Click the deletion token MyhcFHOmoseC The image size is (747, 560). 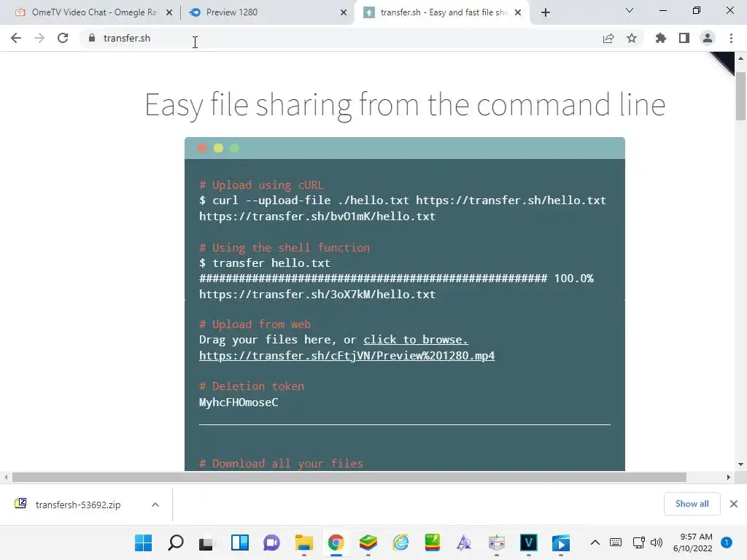point(239,402)
